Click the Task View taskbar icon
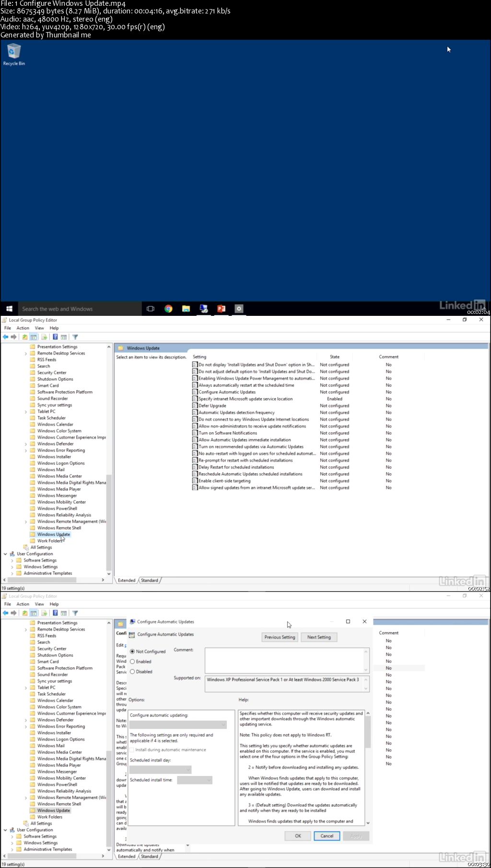 [x=151, y=309]
